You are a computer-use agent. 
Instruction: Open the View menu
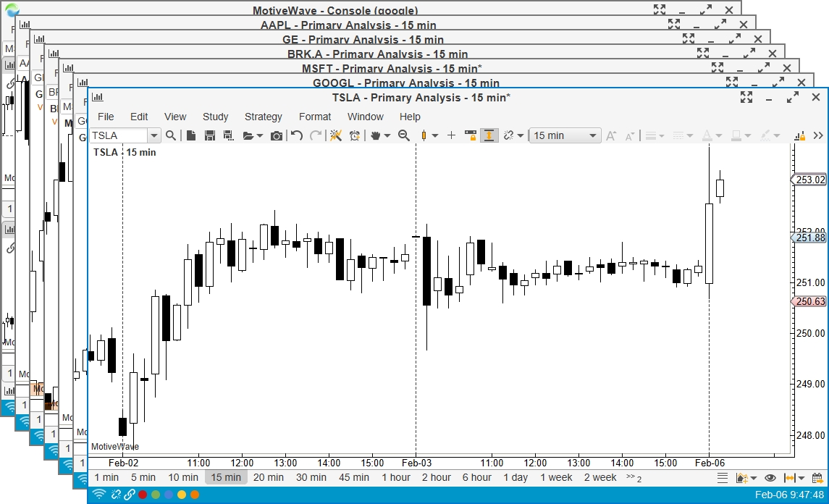(x=175, y=117)
